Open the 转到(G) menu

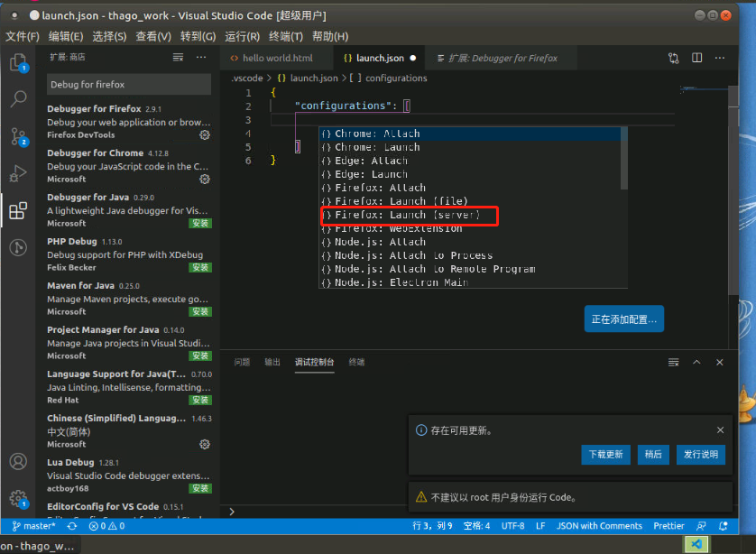pyautogui.click(x=198, y=37)
